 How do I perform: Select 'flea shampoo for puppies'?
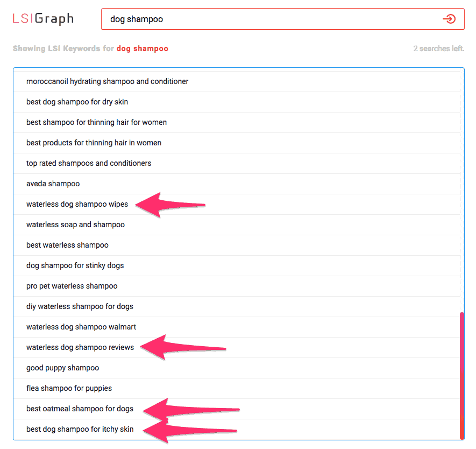point(69,388)
